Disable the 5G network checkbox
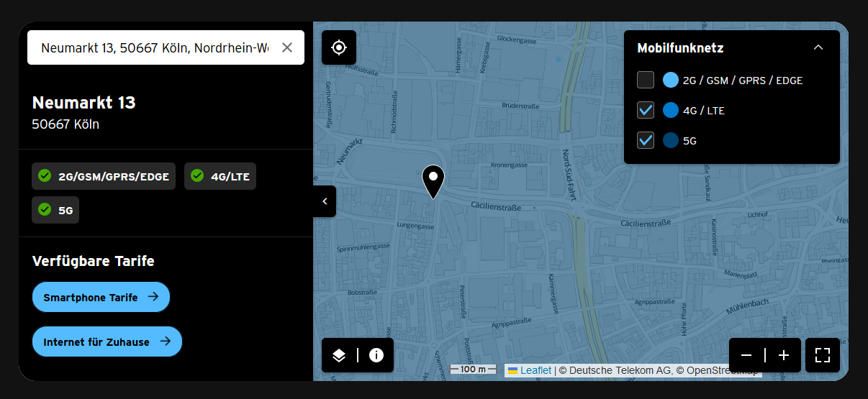868x399 pixels. click(646, 140)
